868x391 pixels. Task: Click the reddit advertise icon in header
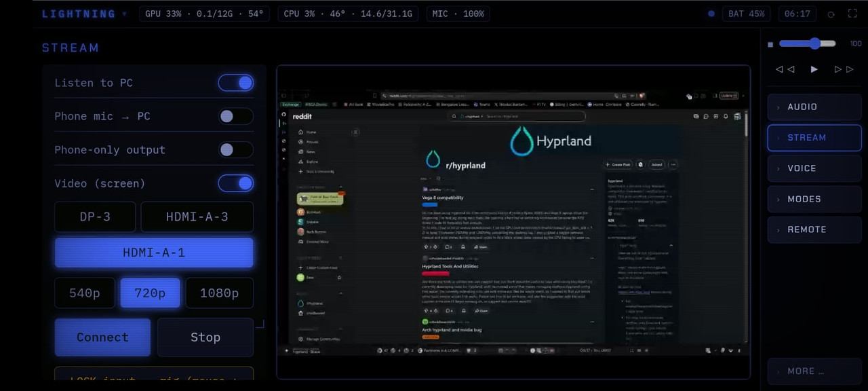[696, 117]
